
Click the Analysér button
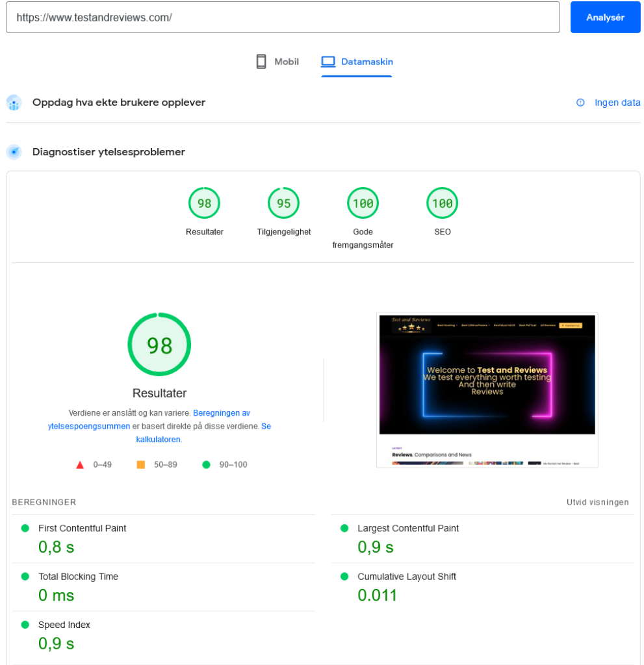[605, 18]
